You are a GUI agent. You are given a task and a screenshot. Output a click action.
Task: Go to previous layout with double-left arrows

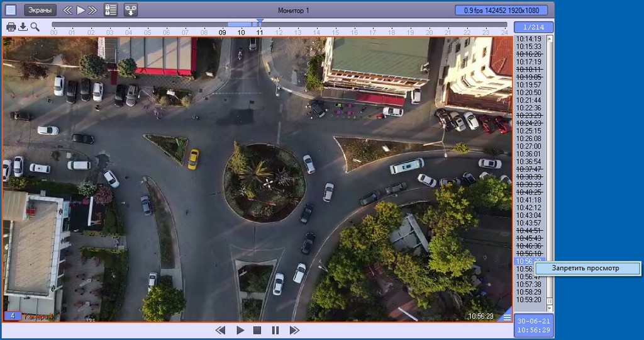[x=68, y=10]
